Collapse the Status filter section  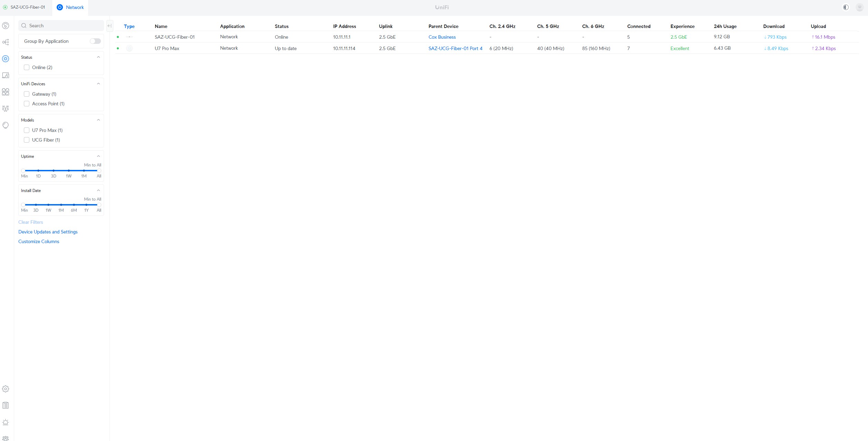pos(98,57)
